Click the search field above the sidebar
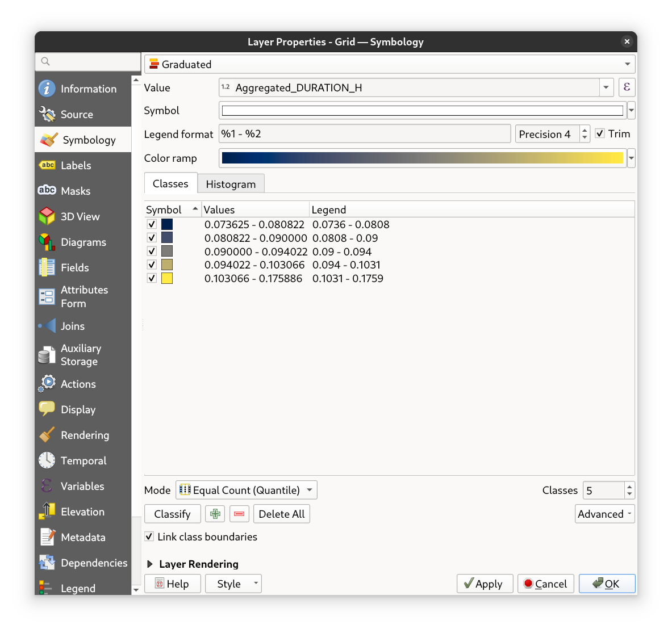672x633 pixels. [88, 61]
